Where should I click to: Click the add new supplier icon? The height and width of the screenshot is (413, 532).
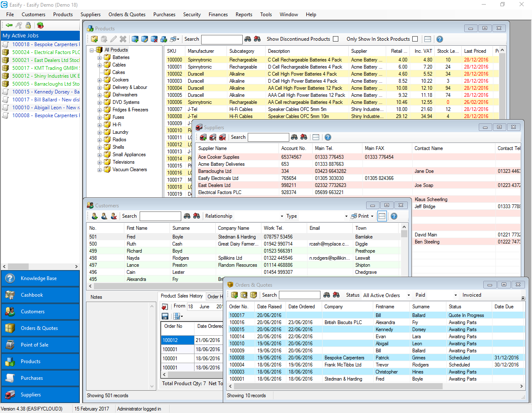203,137
